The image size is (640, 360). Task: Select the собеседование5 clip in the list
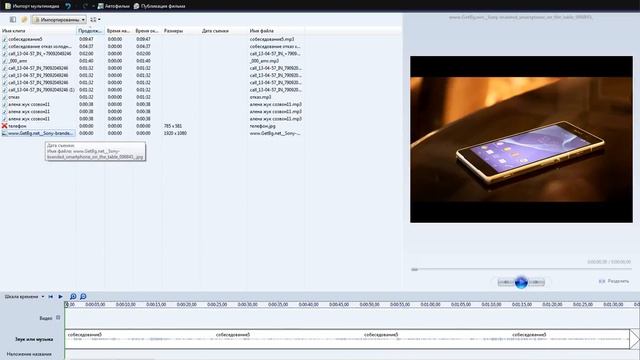click(x=25, y=39)
